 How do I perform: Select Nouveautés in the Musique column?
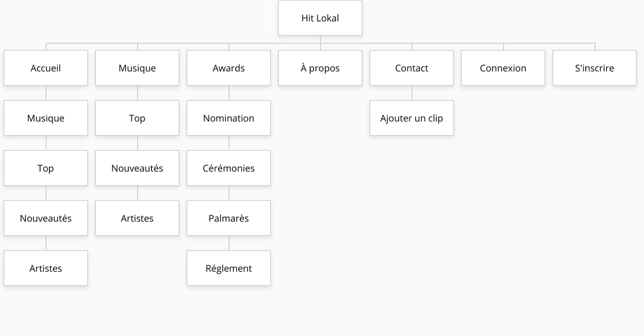(137, 168)
